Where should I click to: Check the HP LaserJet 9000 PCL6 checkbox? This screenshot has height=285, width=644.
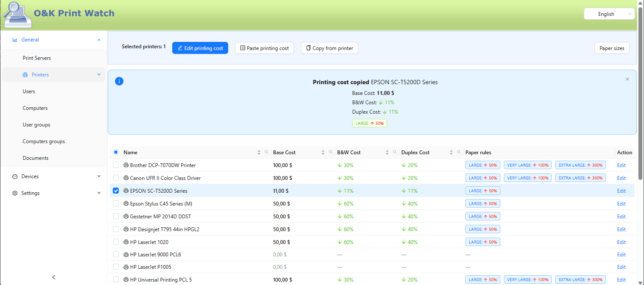116,254
